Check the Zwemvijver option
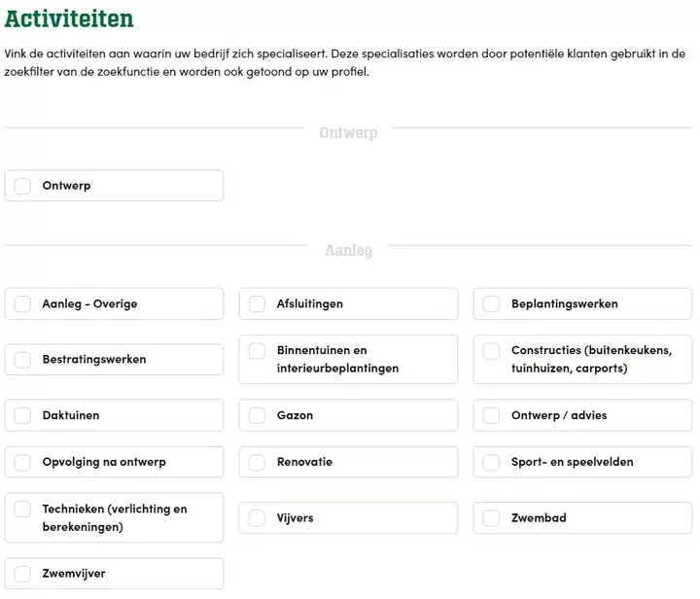This screenshot has width=700, height=599. [x=22, y=574]
